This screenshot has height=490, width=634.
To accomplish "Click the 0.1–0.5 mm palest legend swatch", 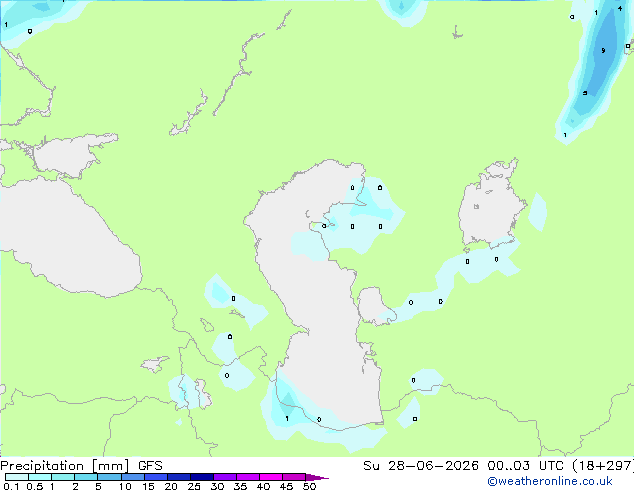I will 17,477.
